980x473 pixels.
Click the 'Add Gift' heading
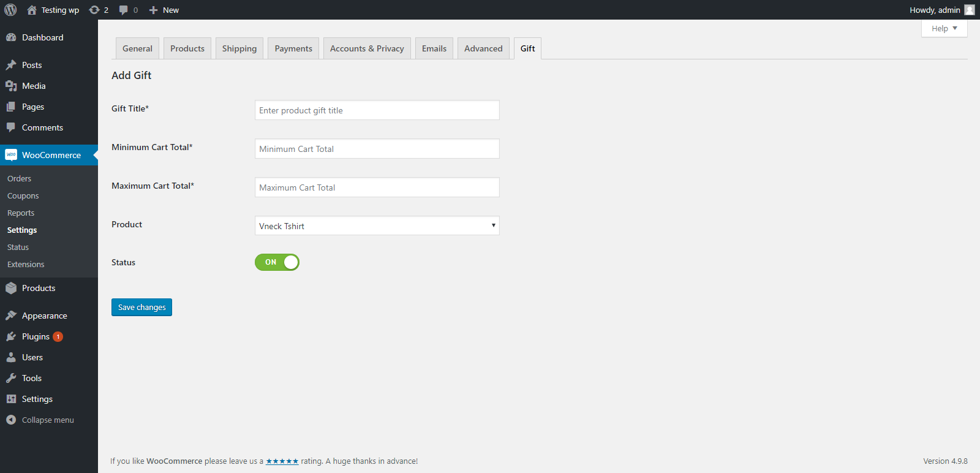[x=131, y=75]
